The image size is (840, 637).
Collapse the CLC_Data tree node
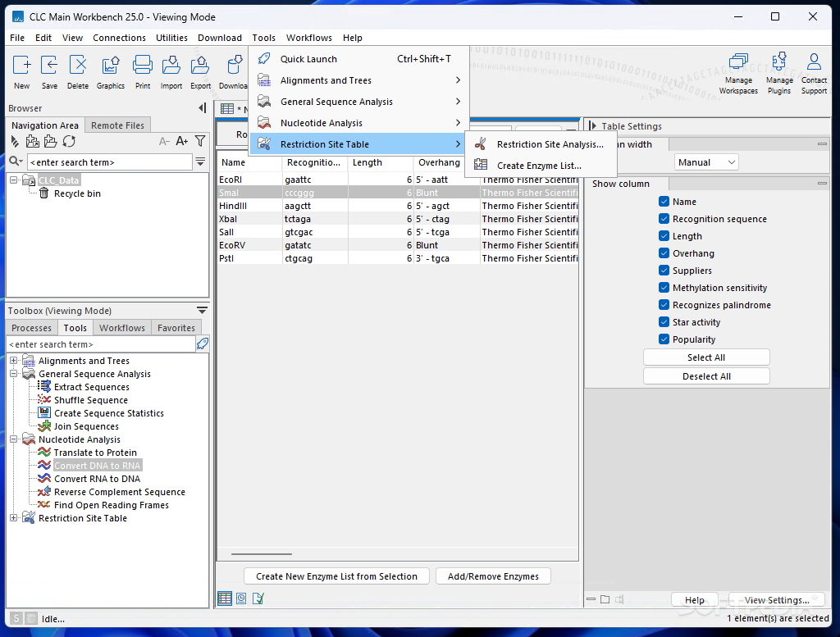[14, 180]
